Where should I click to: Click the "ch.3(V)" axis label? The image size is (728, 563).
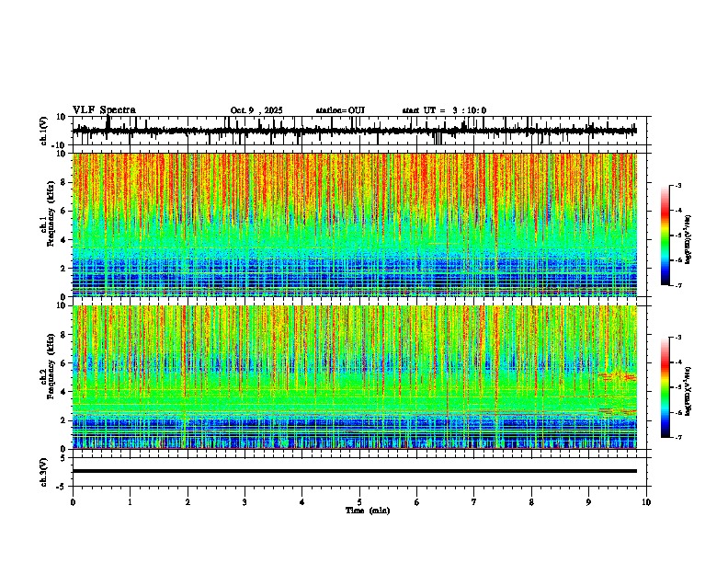[x=44, y=472]
